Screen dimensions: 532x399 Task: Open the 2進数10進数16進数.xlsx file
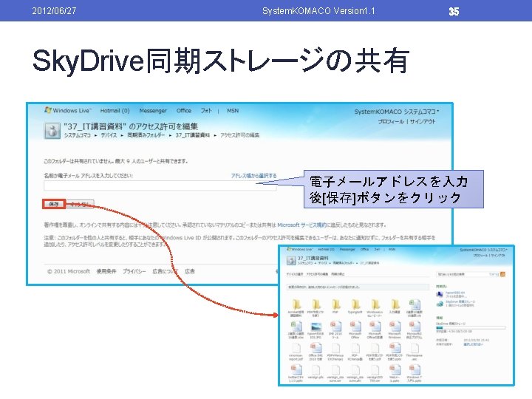[x=296, y=330]
